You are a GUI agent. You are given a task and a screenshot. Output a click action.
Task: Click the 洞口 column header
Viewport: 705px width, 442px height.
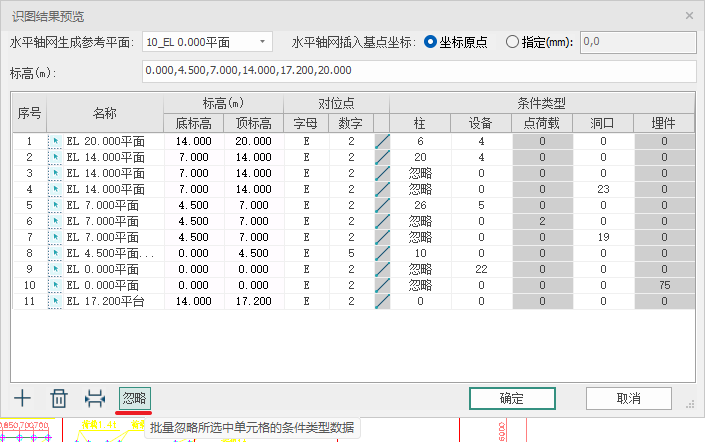click(603, 123)
